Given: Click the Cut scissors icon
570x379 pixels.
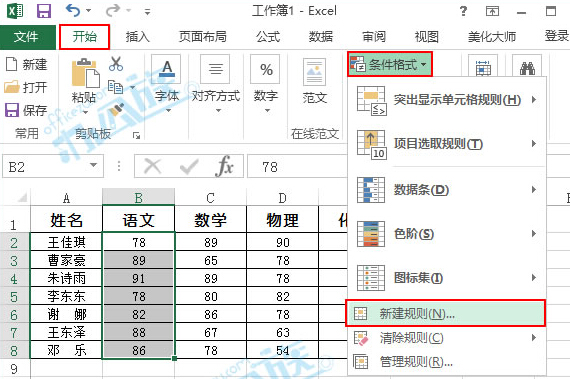Looking at the screenshot, I should pos(116,63).
